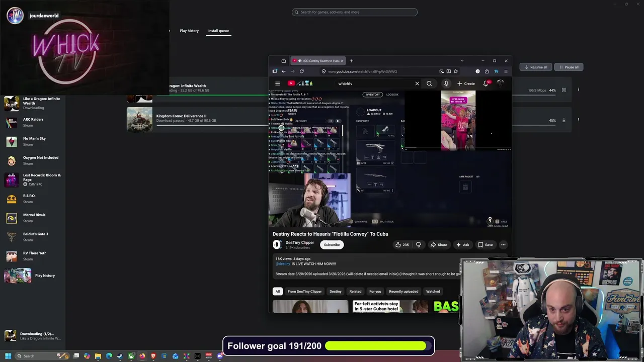
Task: Click Pause all downloads
Action: tap(569, 67)
